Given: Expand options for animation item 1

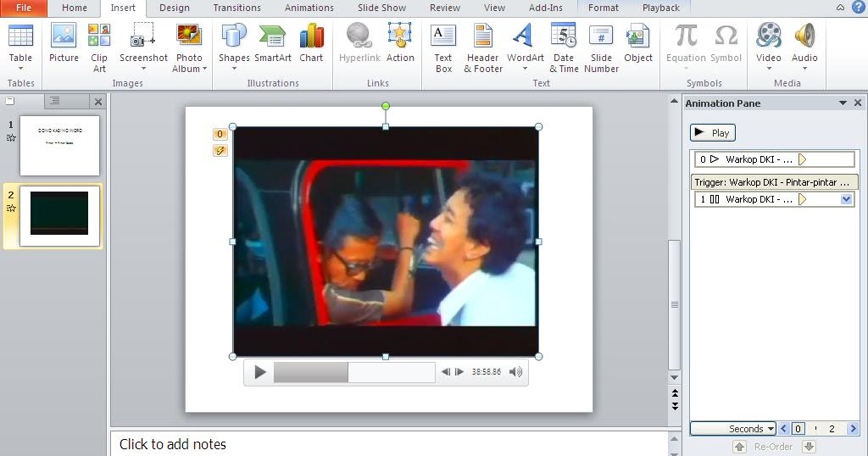Looking at the screenshot, I should [x=847, y=199].
